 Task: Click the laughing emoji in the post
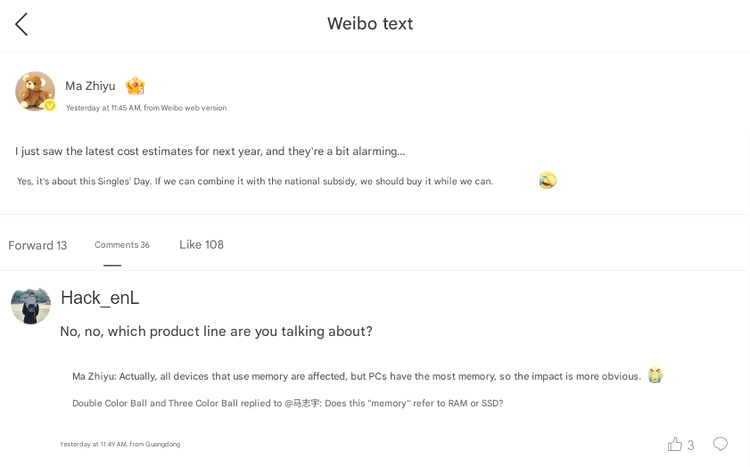547,180
